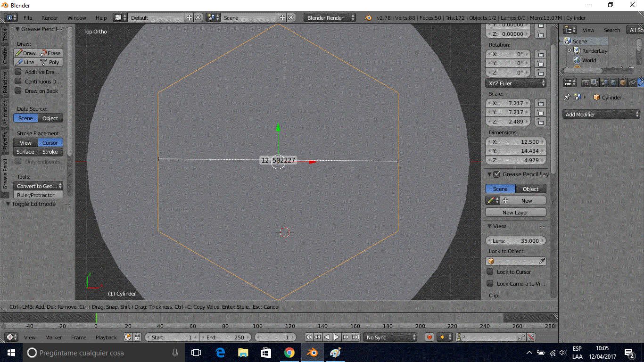Click the timeline record button

[429, 337]
